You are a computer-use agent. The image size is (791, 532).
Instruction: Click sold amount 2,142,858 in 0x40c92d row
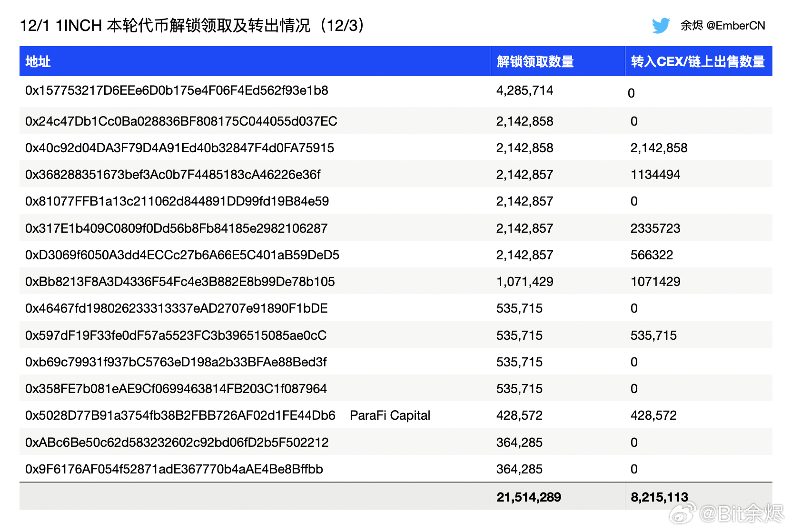click(x=659, y=148)
